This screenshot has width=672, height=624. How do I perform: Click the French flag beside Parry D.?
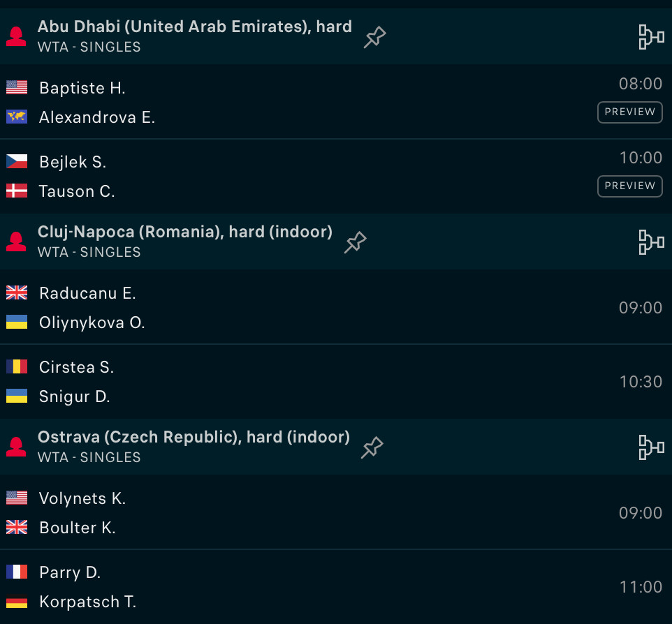tap(17, 572)
